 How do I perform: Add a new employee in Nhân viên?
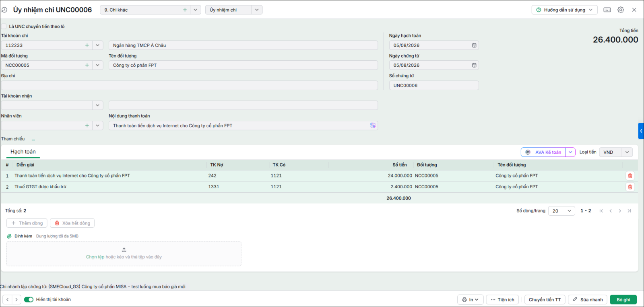point(87,126)
